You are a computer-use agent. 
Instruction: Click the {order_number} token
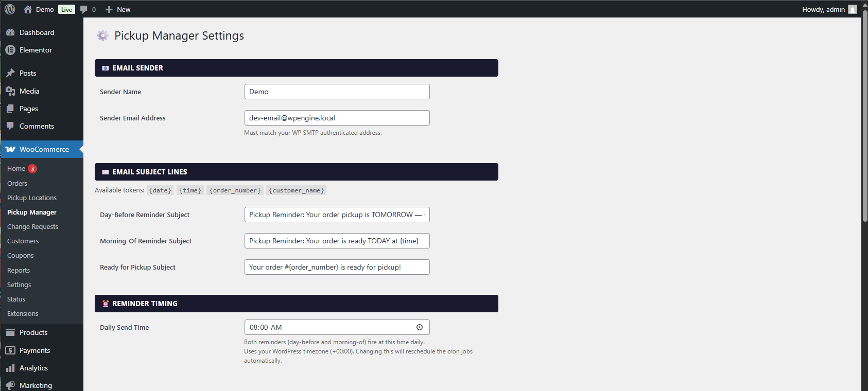pyautogui.click(x=235, y=190)
